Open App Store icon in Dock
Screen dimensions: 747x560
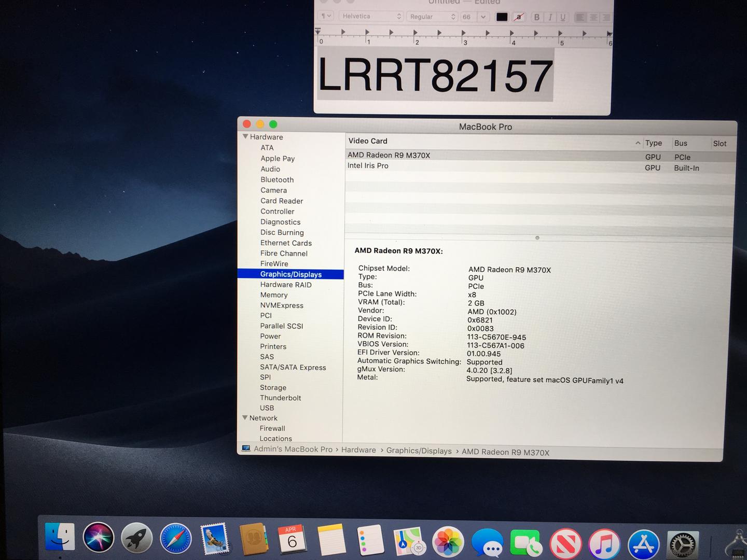tap(643, 545)
